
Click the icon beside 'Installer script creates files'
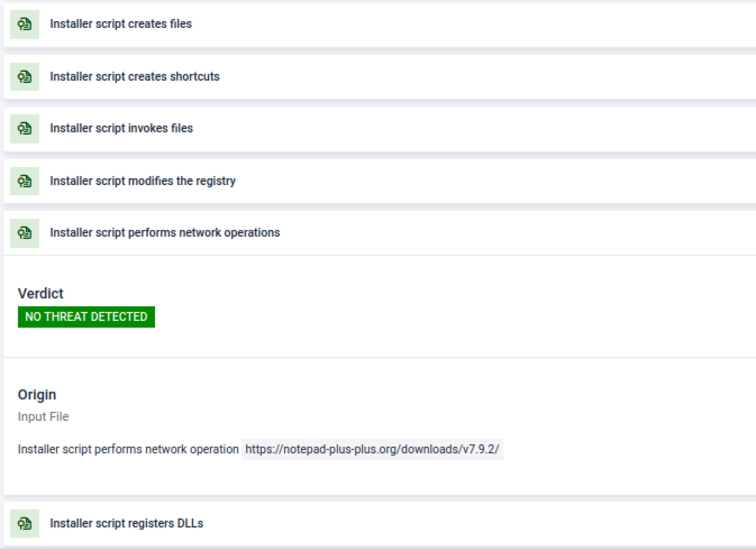pyautogui.click(x=24, y=24)
